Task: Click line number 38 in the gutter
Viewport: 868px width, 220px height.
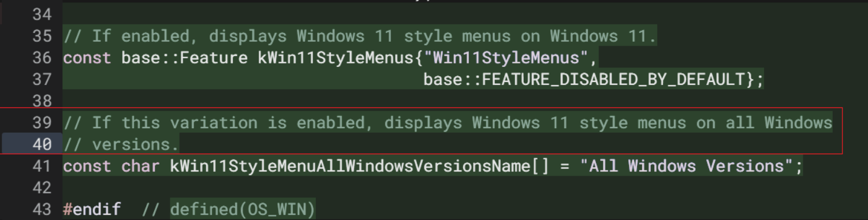Action: pos(42,101)
